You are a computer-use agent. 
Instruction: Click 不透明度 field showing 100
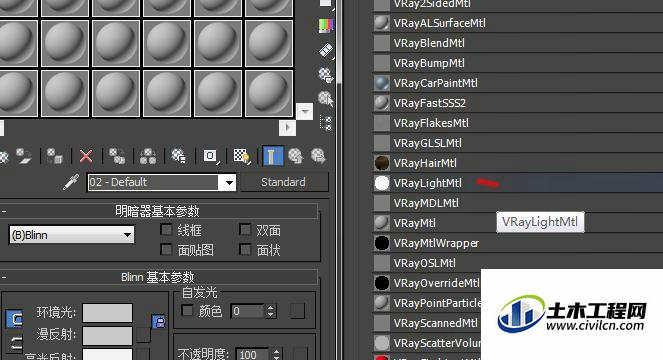point(252,355)
